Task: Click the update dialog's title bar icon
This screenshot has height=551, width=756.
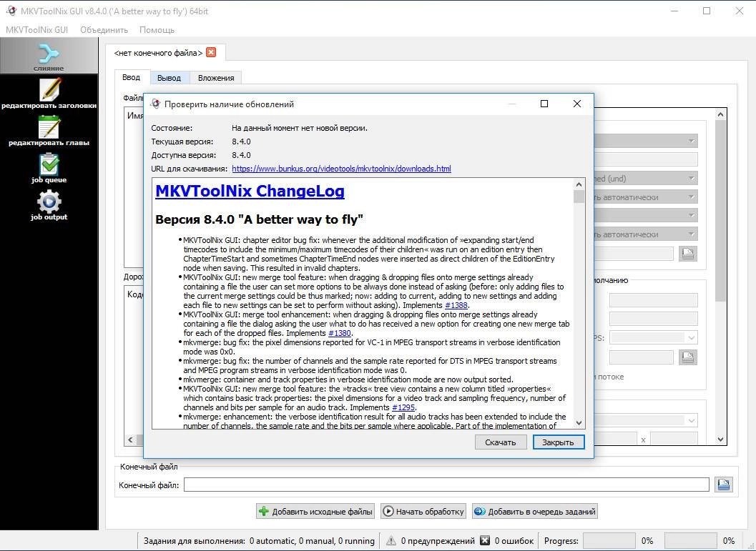Action: (x=155, y=104)
